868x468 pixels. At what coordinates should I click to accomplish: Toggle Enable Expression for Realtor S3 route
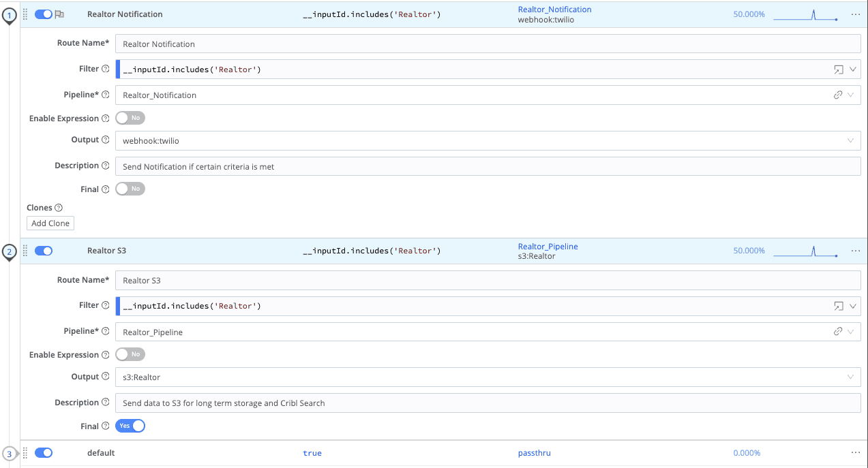[x=130, y=355]
